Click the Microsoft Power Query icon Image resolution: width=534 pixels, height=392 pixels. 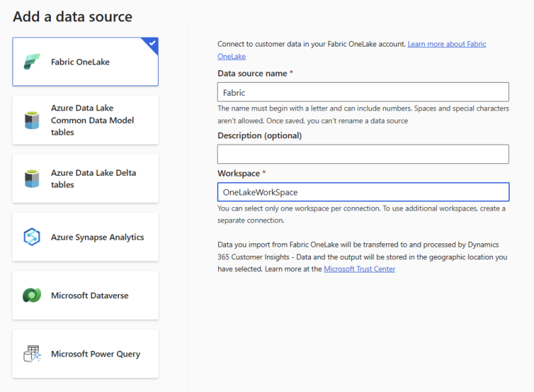pyautogui.click(x=32, y=354)
